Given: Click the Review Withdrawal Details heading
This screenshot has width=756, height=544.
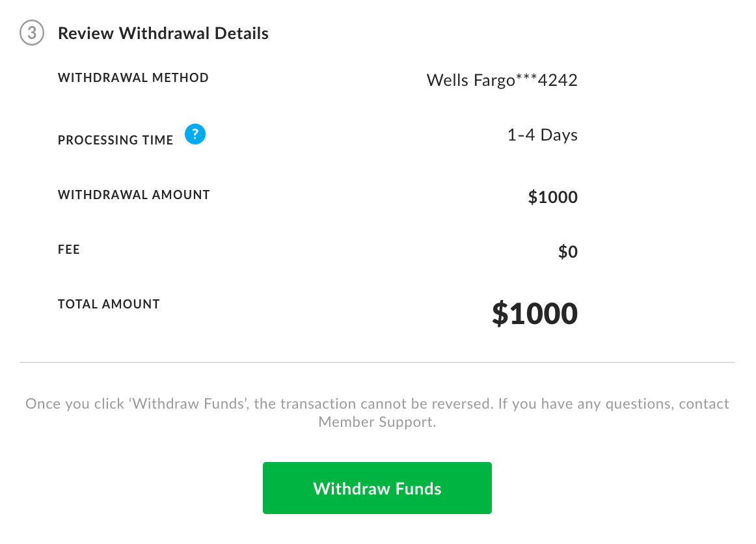Looking at the screenshot, I should pos(163,33).
